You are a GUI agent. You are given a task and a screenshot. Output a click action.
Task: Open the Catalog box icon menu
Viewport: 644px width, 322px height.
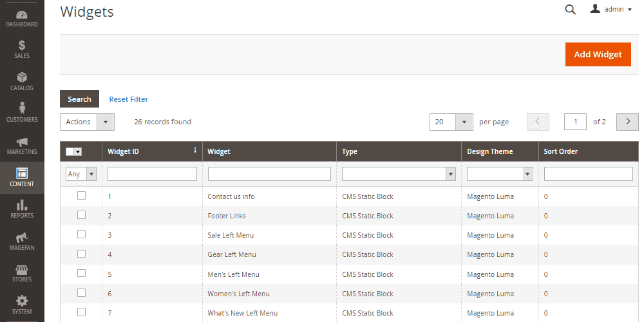click(x=22, y=81)
